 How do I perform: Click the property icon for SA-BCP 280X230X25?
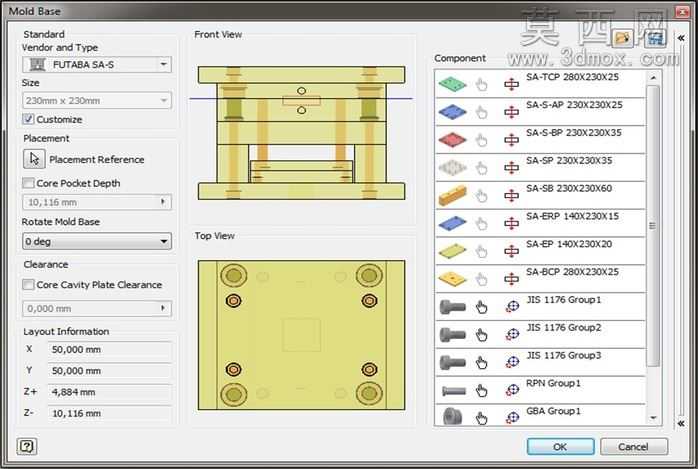[511, 279]
